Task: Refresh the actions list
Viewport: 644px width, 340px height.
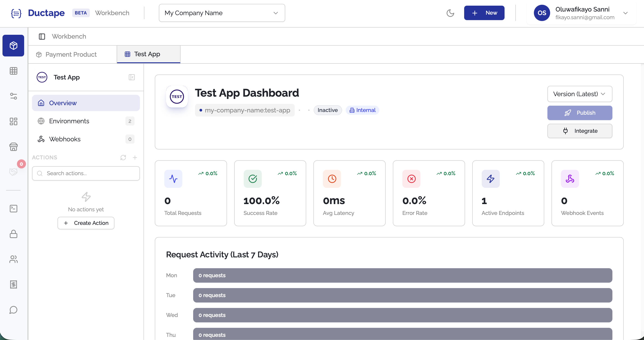Action: pos(123,158)
